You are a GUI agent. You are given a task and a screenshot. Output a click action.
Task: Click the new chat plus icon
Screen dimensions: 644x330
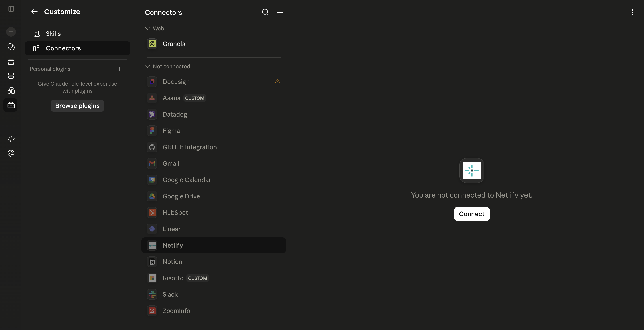tap(11, 32)
